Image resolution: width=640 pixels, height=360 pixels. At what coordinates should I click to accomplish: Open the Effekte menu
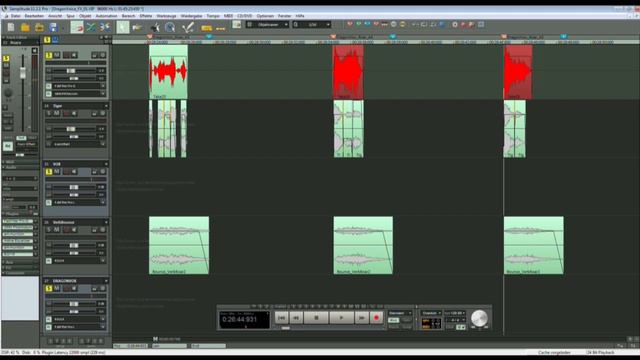[145, 16]
